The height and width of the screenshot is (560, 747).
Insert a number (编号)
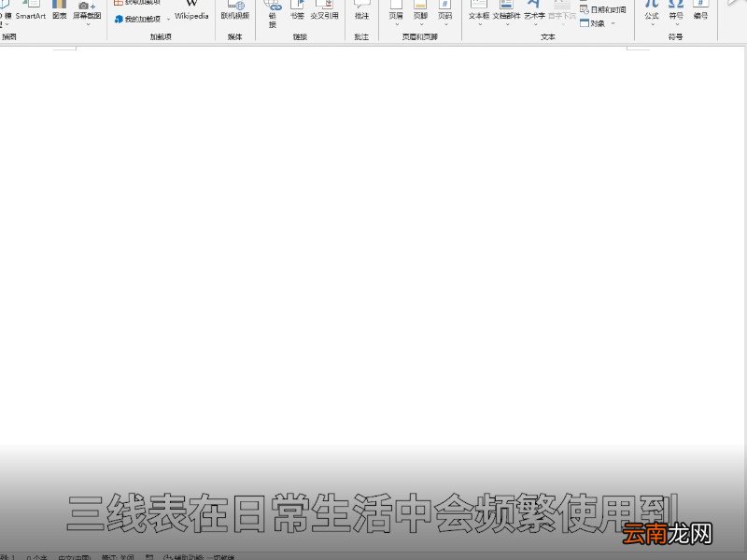click(700, 10)
